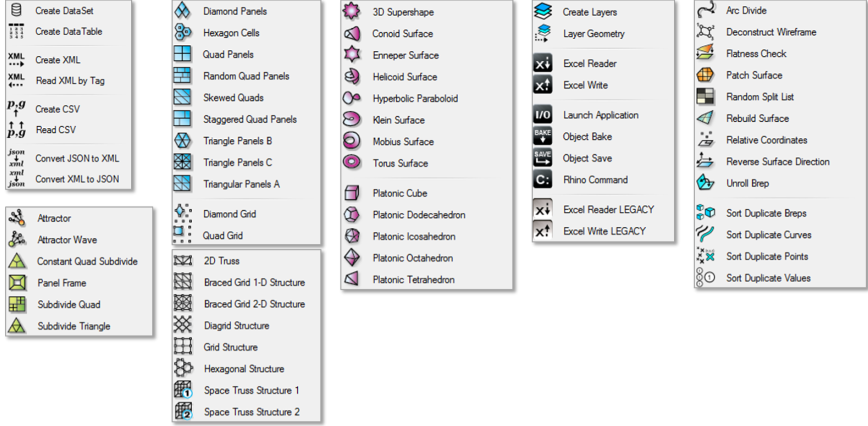868x426 pixels.
Task: Click the Launch Application I/O icon
Action: [543, 115]
